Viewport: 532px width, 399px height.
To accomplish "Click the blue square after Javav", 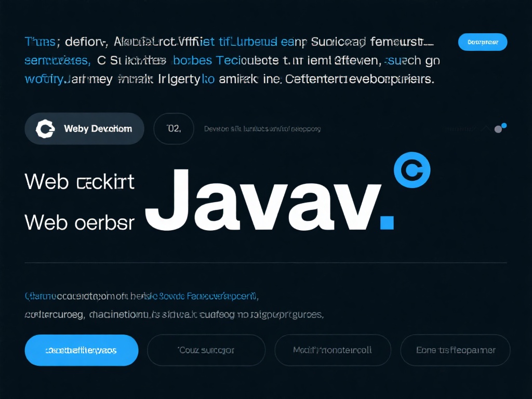I will [x=387, y=222].
